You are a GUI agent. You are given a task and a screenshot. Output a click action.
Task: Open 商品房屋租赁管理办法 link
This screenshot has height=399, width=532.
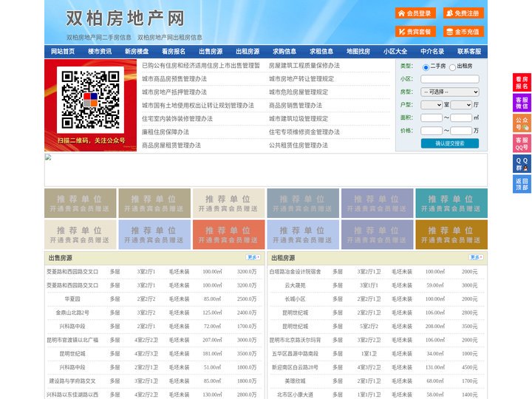point(171,146)
